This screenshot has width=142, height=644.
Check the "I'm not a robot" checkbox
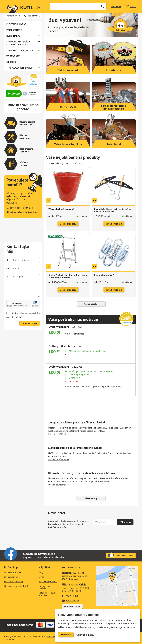click(10, 304)
